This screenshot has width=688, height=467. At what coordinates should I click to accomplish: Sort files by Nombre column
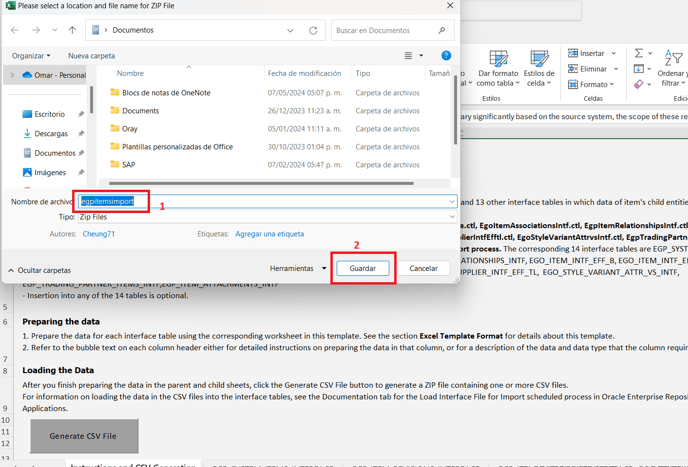point(130,73)
